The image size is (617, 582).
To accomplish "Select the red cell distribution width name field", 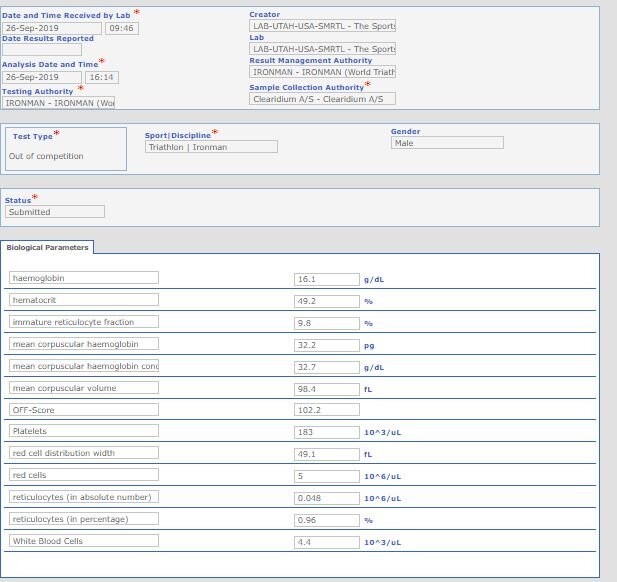I will click(84, 453).
